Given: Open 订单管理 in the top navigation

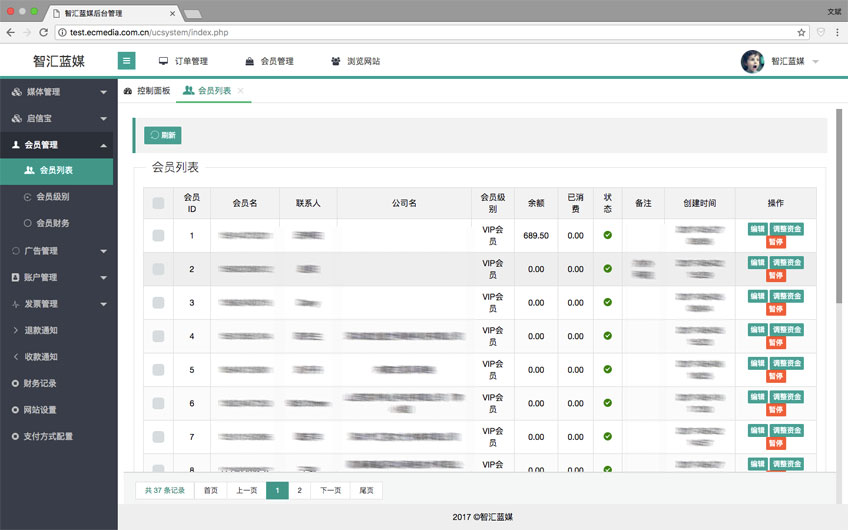Looking at the screenshot, I should (183, 61).
